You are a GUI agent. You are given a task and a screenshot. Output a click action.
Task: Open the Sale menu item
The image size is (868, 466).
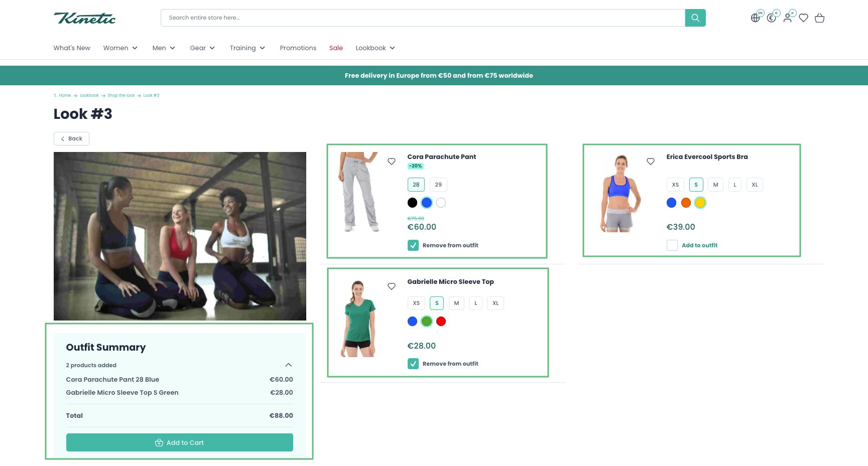coord(336,48)
